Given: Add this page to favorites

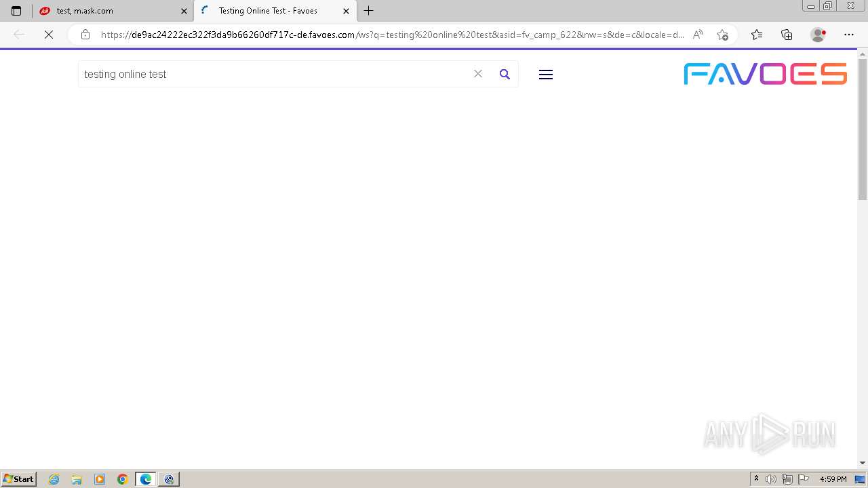Looking at the screenshot, I should [722, 35].
